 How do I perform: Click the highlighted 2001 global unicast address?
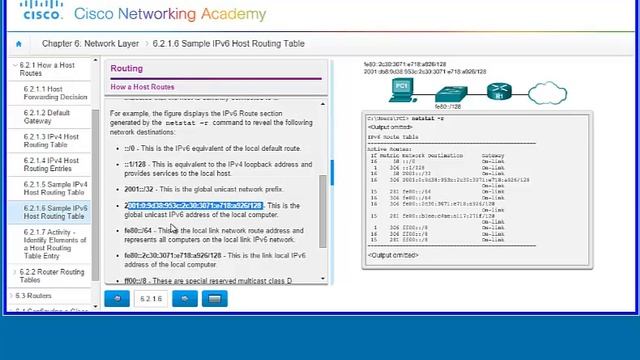point(195,205)
